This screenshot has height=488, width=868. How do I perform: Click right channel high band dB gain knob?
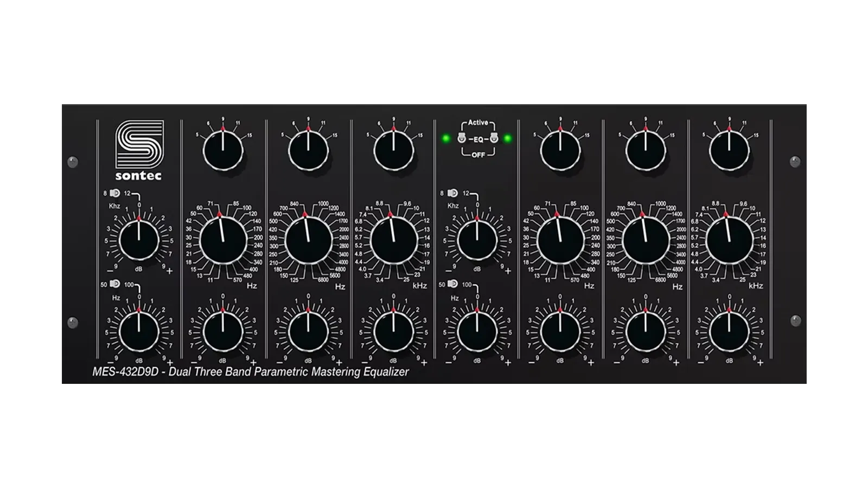(730, 331)
